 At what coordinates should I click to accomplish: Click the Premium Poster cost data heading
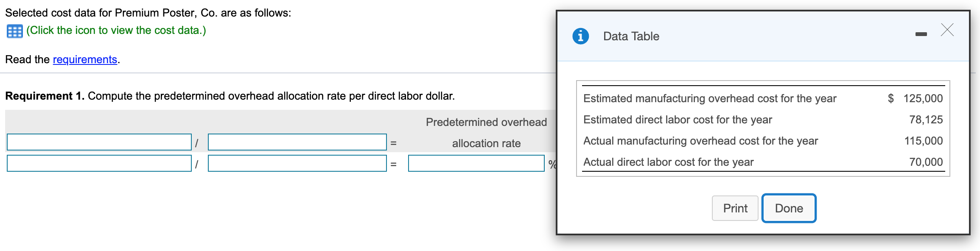pyautogui.click(x=147, y=12)
